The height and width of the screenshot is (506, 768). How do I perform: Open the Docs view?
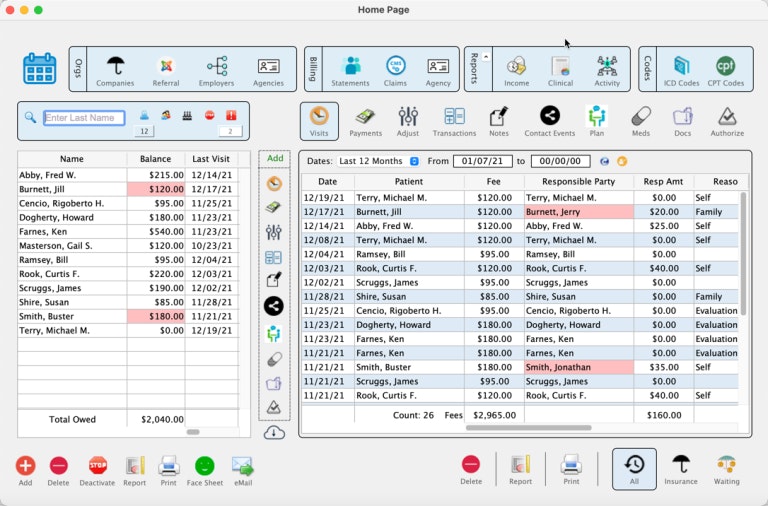(x=682, y=121)
